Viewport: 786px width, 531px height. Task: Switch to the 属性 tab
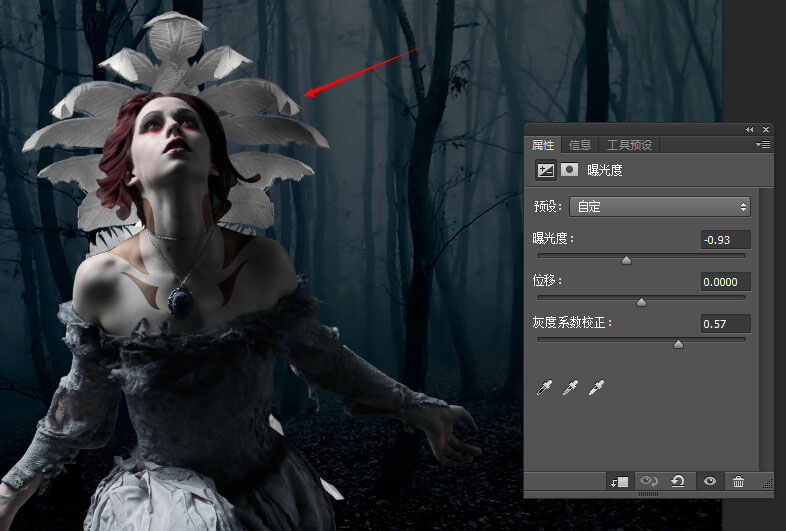pyautogui.click(x=543, y=145)
